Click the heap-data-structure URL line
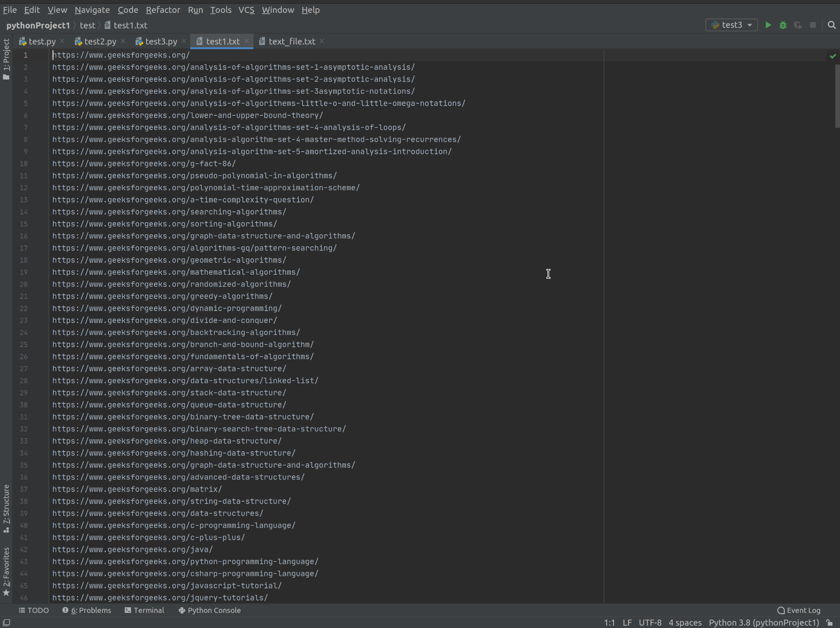The image size is (840, 628). pos(167,441)
